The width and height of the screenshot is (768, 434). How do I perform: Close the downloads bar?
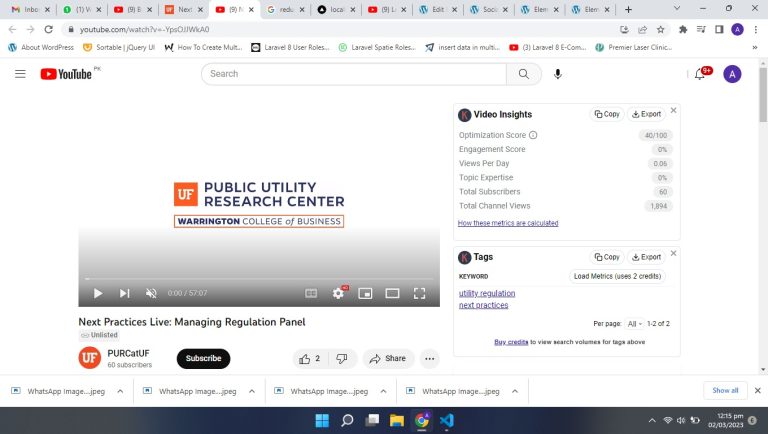click(757, 390)
